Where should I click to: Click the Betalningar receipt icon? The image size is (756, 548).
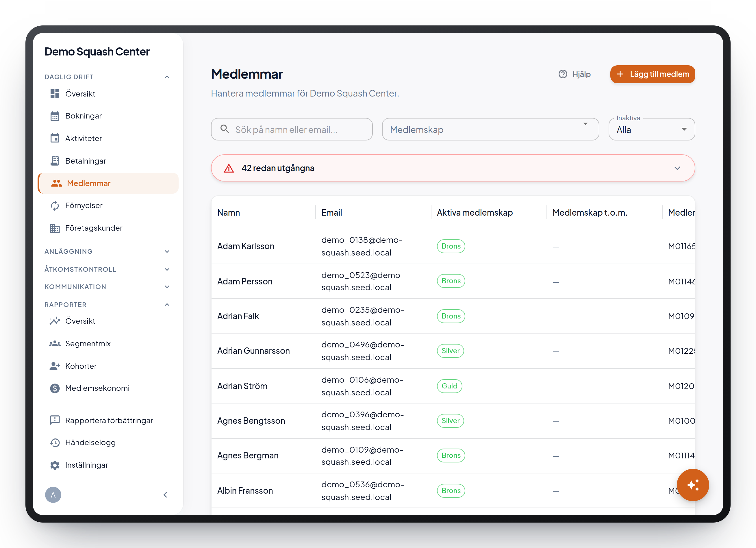tap(55, 161)
